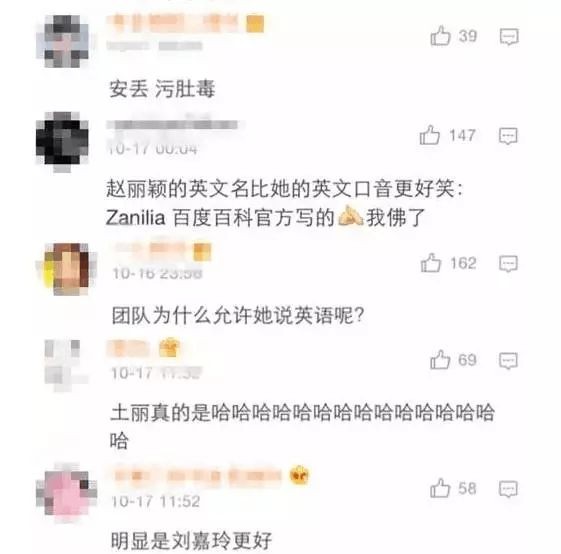The image size is (561, 554).
Task: Reply to the comment with 39 likes
Action: pyautogui.click(x=509, y=37)
